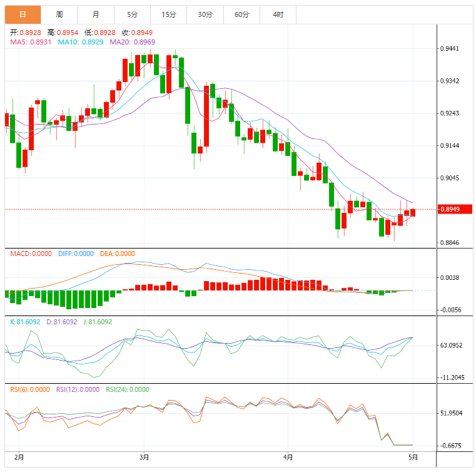Click the RSI(24) indicator label
The width and height of the screenshot is (476, 472).
(x=128, y=389)
